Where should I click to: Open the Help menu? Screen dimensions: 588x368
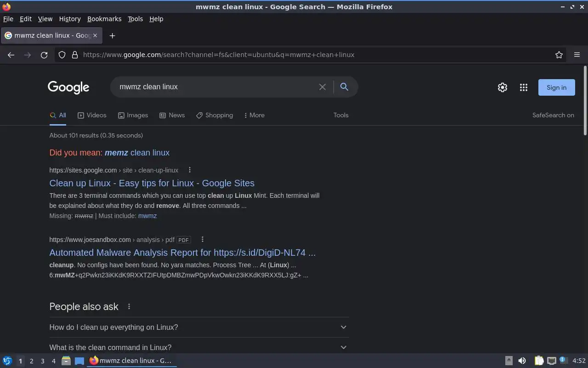tap(156, 19)
